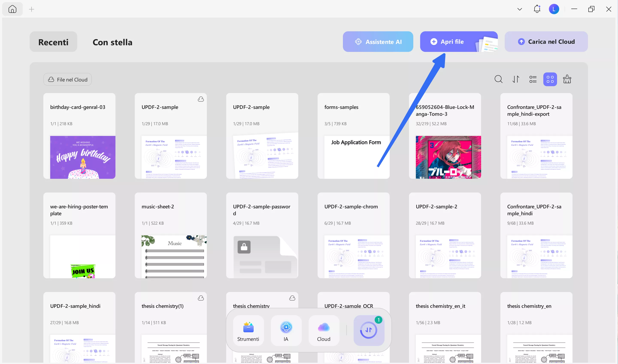
Task: Open the IA assistant from the floating bar
Action: (x=286, y=331)
